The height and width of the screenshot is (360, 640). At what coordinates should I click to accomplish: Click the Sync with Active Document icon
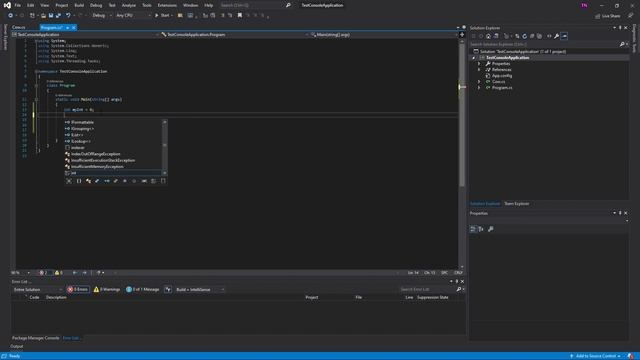[517, 36]
